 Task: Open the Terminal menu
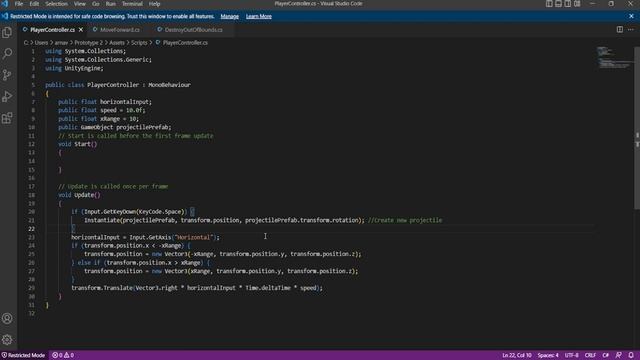pos(132,4)
